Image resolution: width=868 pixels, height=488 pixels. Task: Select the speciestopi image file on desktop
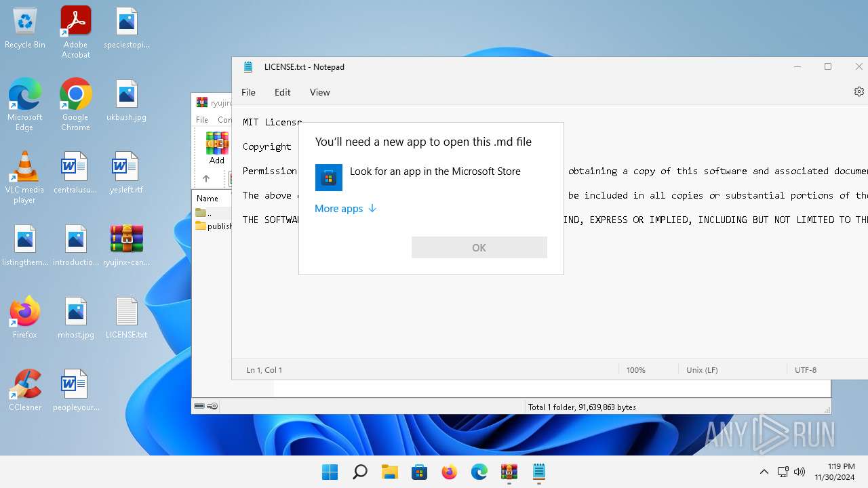pos(127,28)
